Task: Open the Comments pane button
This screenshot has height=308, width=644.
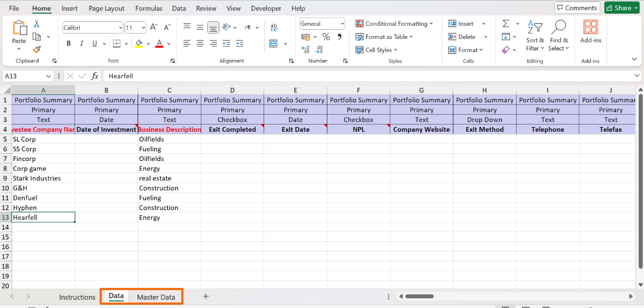Action: (577, 8)
